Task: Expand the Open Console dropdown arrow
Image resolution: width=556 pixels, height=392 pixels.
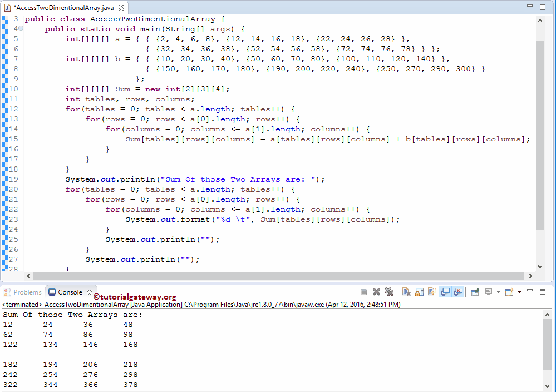Action: click(x=520, y=292)
